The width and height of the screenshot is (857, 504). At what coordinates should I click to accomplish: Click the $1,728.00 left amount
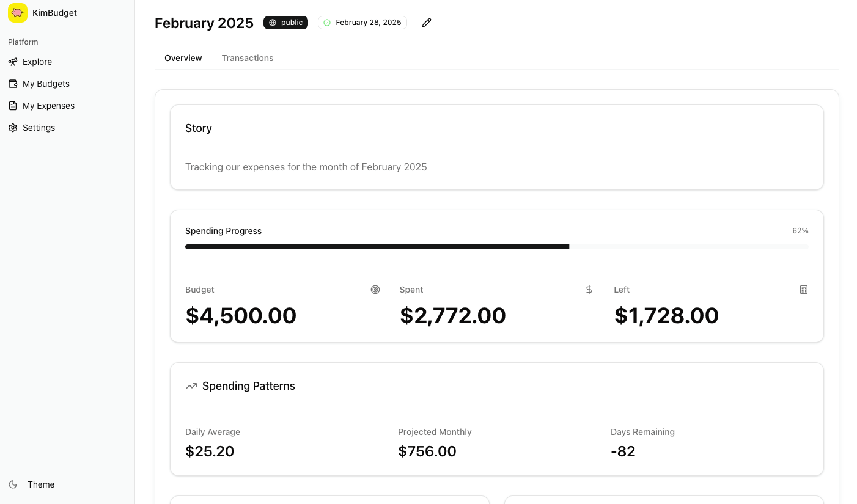[x=666, y=316]
